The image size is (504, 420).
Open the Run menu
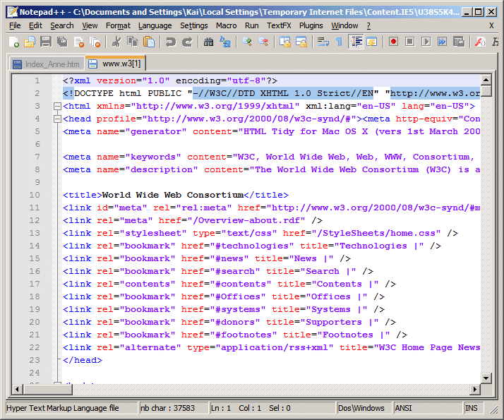click(x=252, y=25)
